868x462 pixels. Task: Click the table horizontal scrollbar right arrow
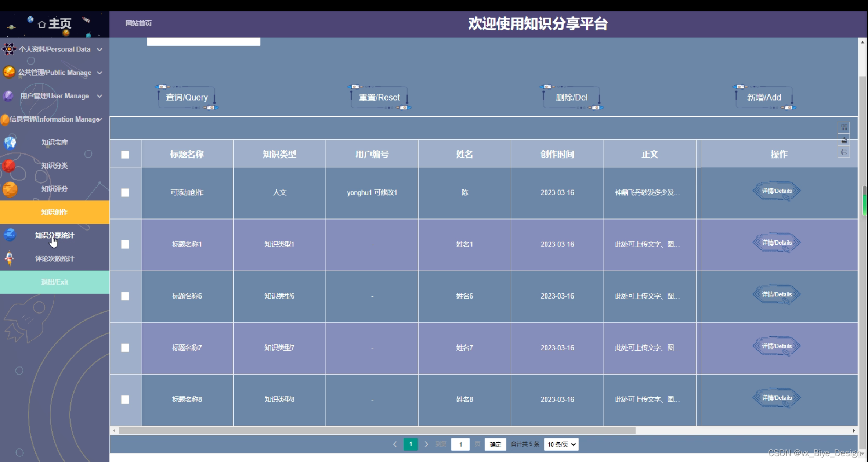(854, 431)
